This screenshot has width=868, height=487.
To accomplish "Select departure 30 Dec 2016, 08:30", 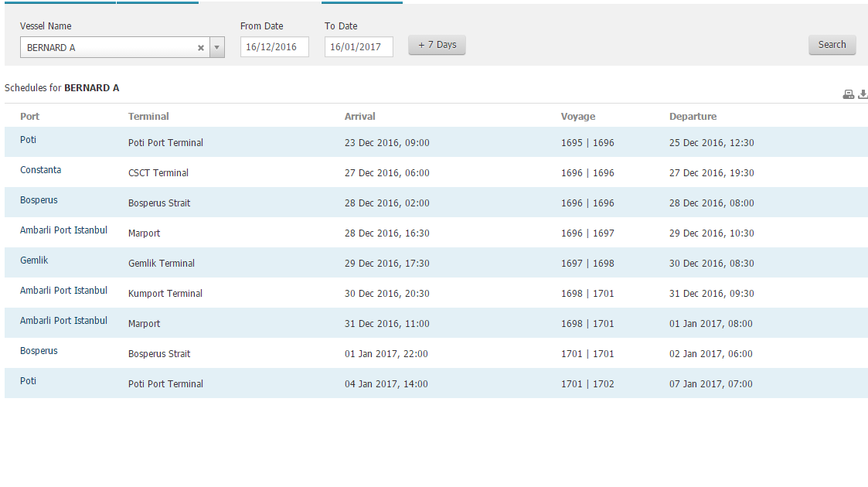I will point(711,264).
